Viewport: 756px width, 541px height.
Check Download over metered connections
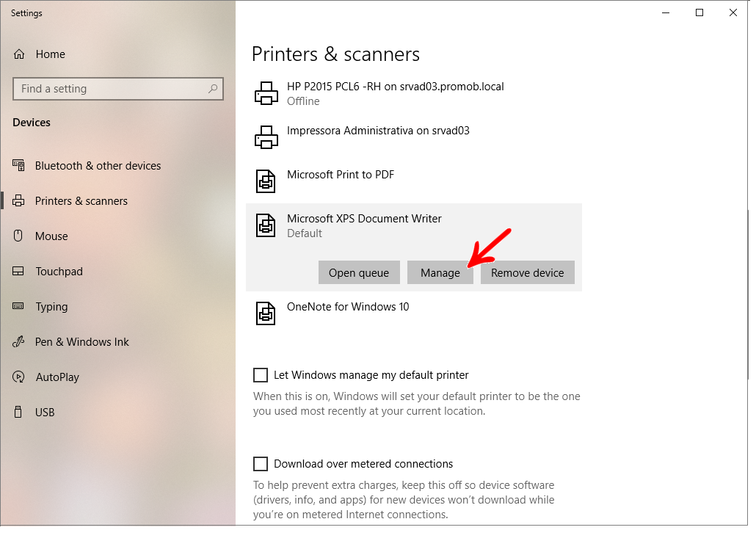[261, 464]
